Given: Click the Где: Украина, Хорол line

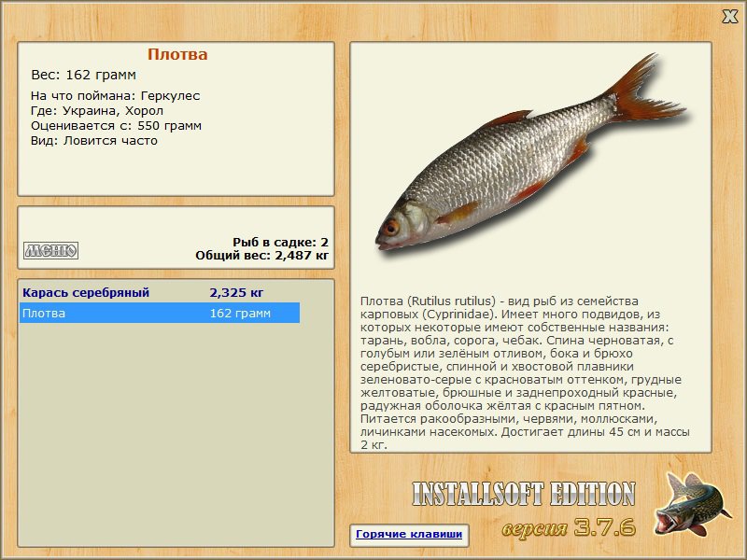Looking at the screenshot, I should (x=97, y=111).
